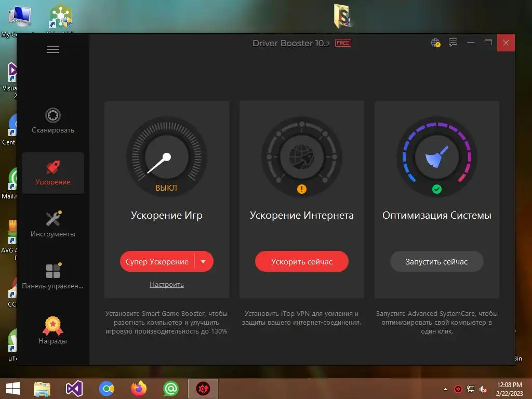Open the blue-ring browser icon in the taskbar

[x=106, y=389]
